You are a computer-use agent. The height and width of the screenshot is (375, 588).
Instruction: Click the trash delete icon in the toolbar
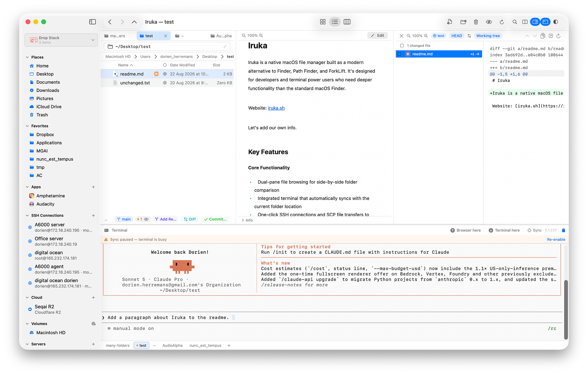tap(476, 22)
